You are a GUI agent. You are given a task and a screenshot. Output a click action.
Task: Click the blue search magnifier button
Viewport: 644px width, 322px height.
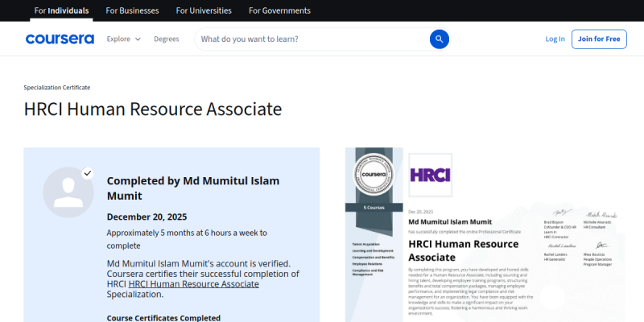pos(439,39)
